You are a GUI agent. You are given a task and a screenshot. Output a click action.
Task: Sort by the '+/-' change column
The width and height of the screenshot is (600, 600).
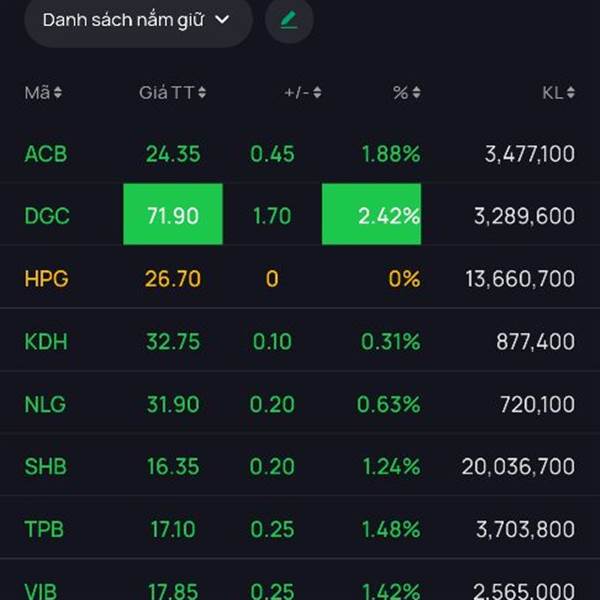pos(302,93)
